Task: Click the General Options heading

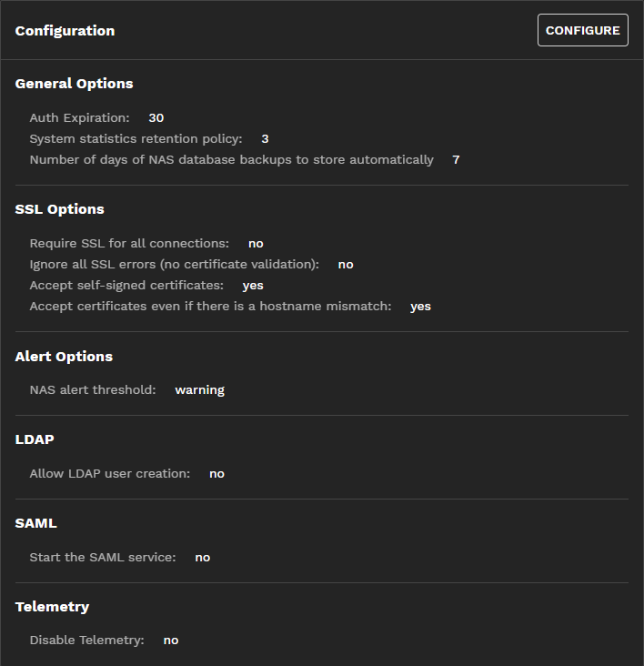Action: click(74, 84)
